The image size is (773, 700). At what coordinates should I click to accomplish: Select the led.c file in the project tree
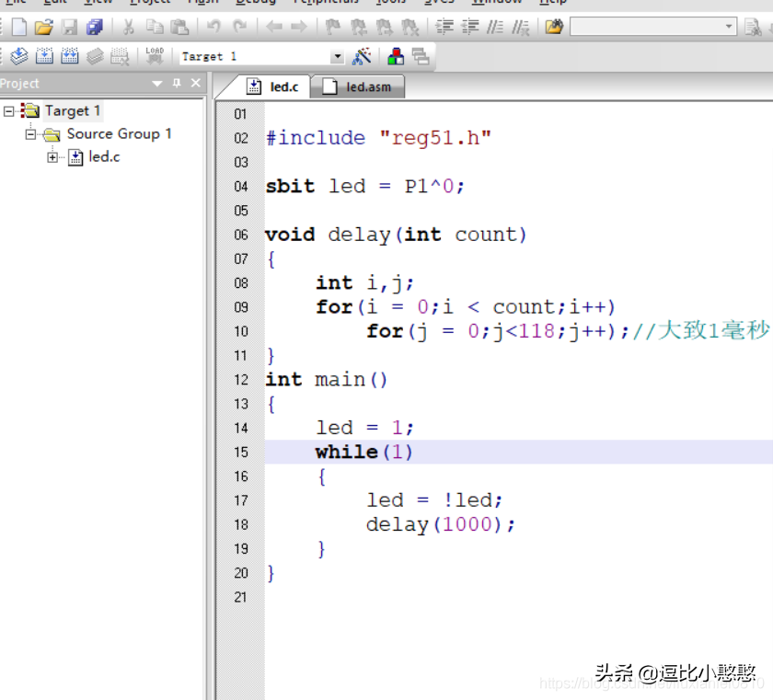pyautogui.click(x=104, y=157)
